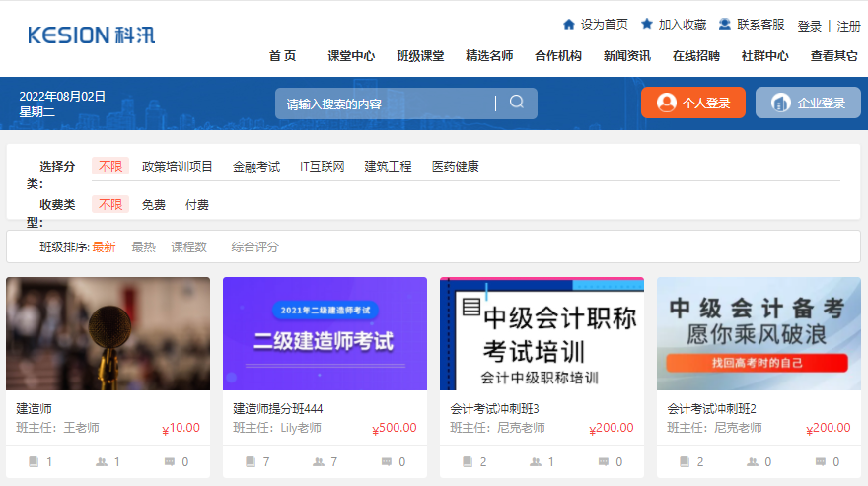
Task: Click the home icon beside 设为首页
Action: tap(568, 24)
